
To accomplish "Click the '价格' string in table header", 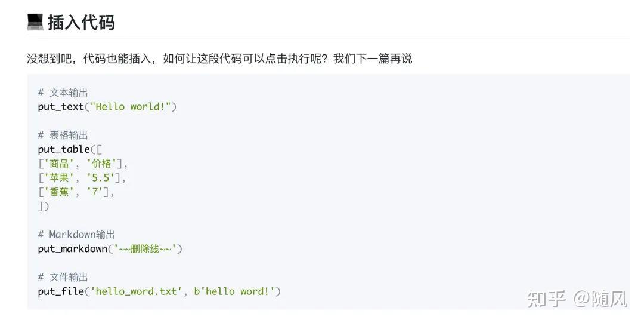I will click(x=101, y=164).
